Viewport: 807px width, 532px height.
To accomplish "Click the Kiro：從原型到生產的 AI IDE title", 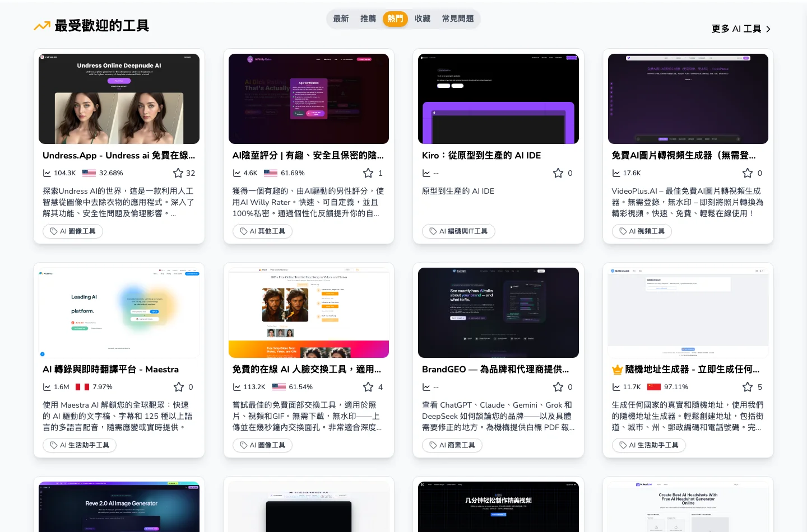I will point(481,156).
